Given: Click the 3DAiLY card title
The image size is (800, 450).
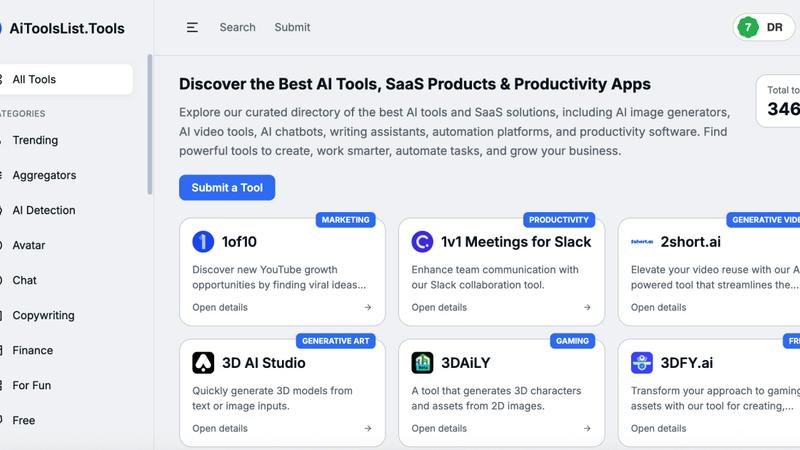Looking at the screenshot, I should 466,363.
